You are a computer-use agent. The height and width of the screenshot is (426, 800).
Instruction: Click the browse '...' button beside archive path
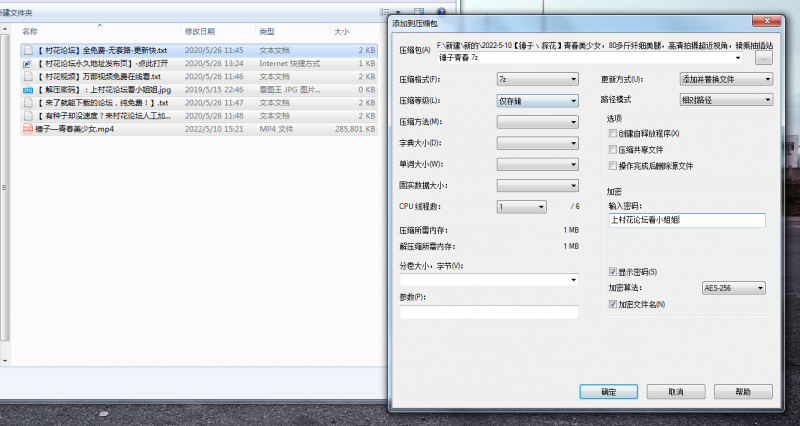coord(763,59)
